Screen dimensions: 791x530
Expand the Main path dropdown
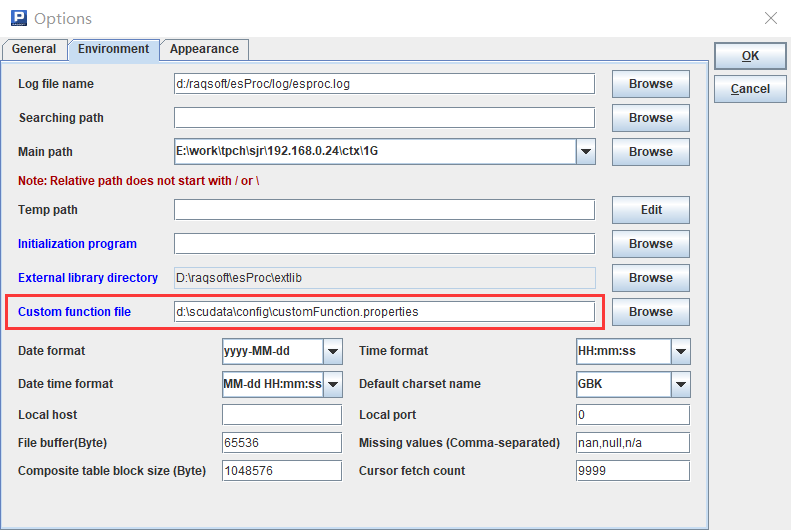pos(586,152)
